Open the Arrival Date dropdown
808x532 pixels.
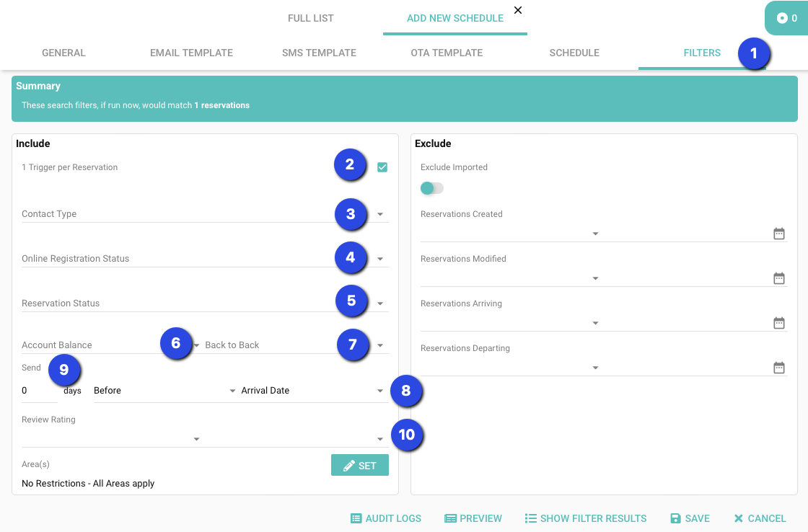(312, 391)
